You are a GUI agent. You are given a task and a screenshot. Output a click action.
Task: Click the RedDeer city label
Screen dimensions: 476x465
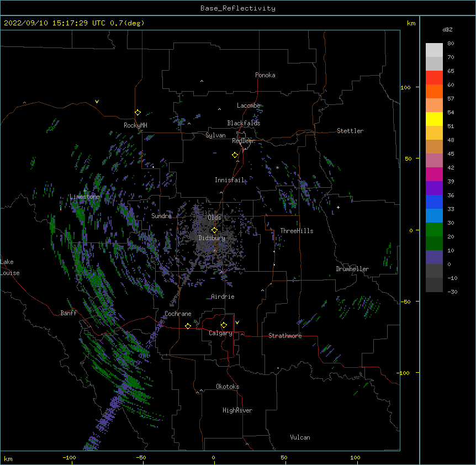coord(244,141)
